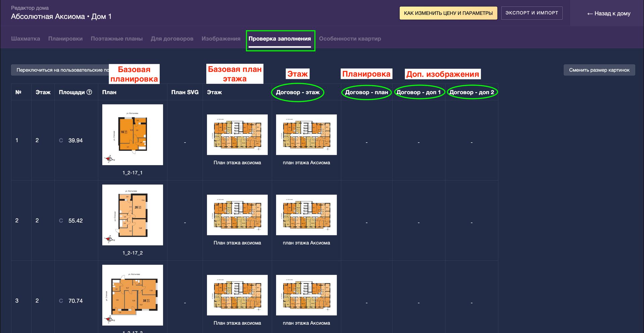Click the area value 70.74
The image size is (644, 333).
coord(75,301)
